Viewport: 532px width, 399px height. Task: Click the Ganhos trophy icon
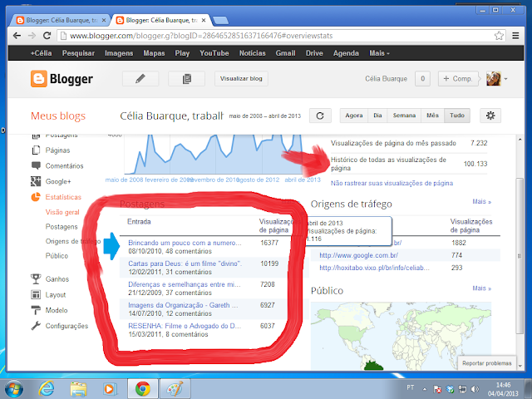click(x=36, y=279)
